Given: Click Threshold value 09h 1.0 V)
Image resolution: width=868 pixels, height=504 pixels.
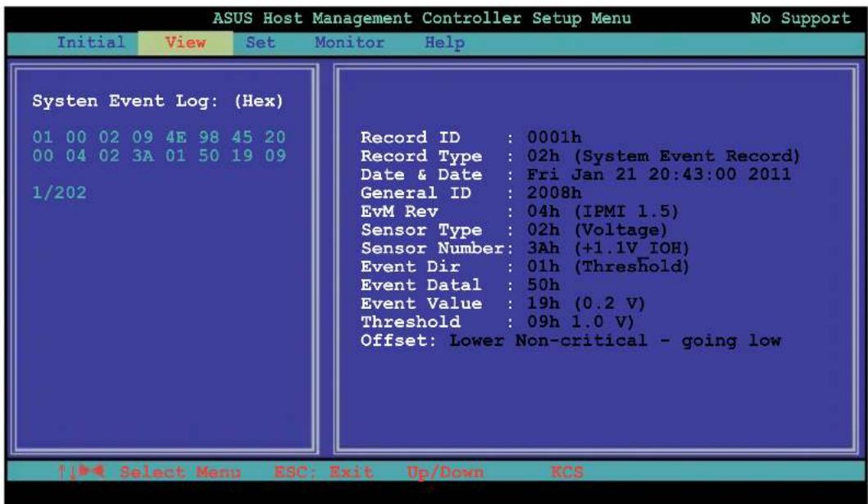Looking at the screenshot, I should coord(580,322).
